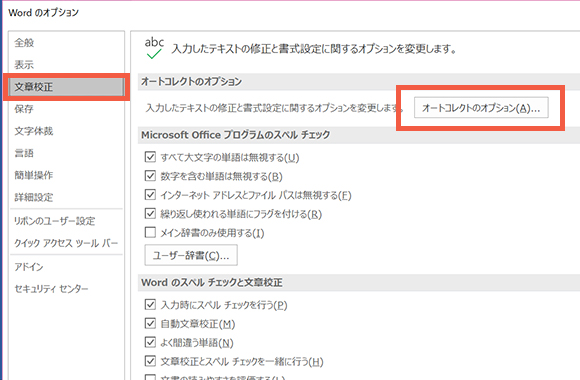580x380 pixels.
Task: Open the 全般 category
Action: pos(24,43)
